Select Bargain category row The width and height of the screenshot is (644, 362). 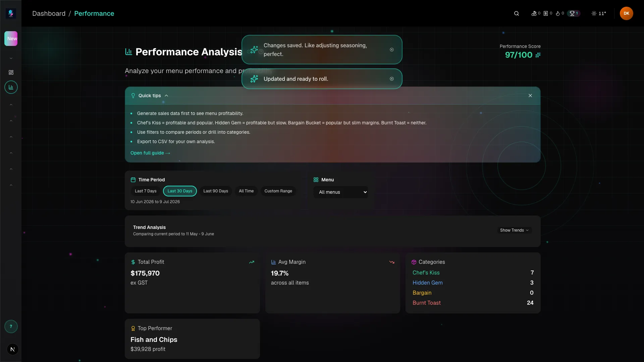click(x=473, y=293)
